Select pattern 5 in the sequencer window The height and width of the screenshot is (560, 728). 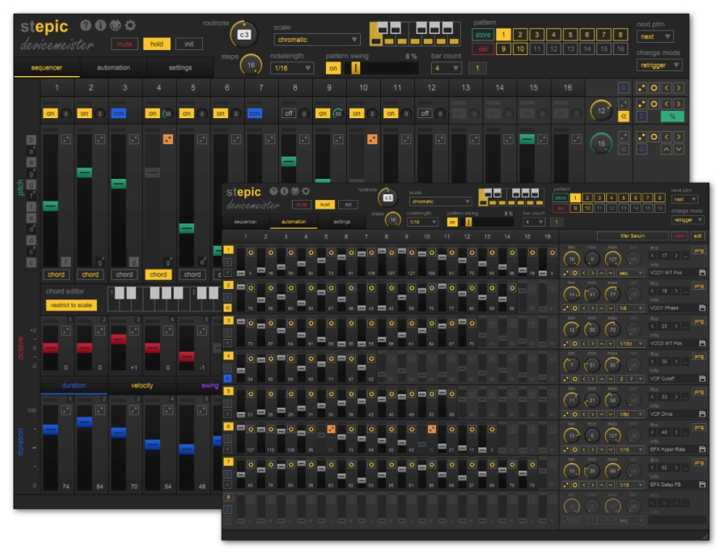[570, 35]
